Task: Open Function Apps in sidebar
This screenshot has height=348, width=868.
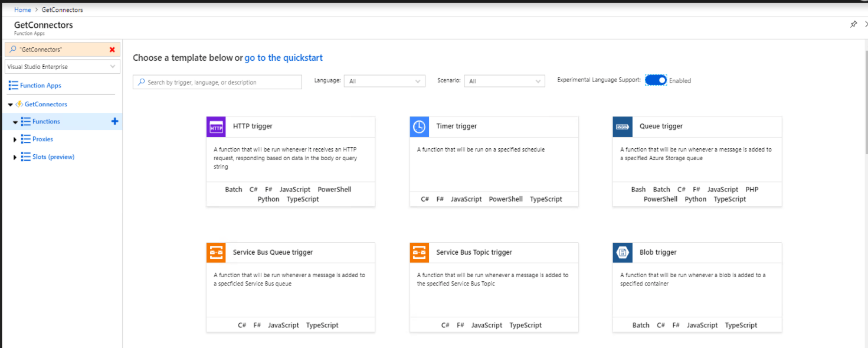Action: point(41,86)
